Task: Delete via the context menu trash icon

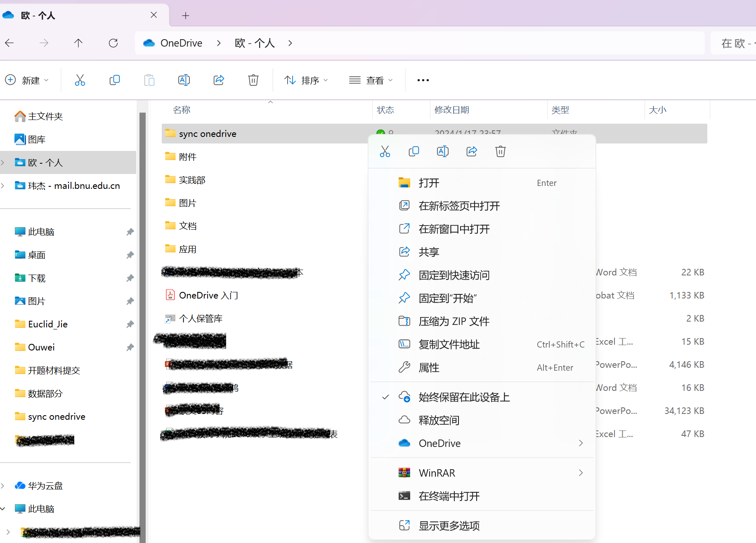Action: point(500,151)
